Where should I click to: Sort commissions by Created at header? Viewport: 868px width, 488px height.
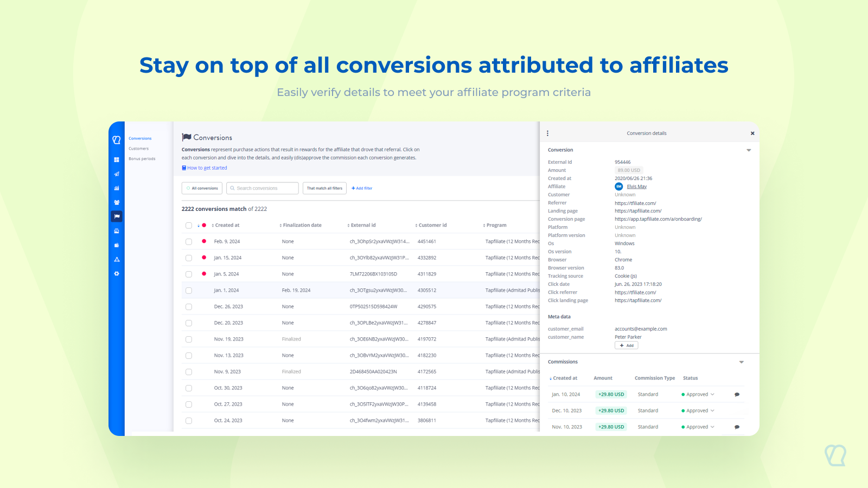click(x=564, y=378)
